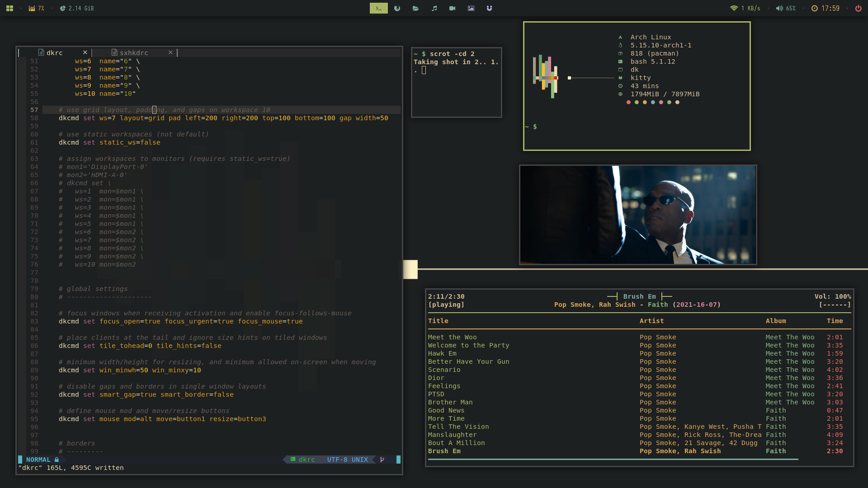Click the shell icon beside bash 5.1.12
This screenshot has height=488, width=868.
620,61
